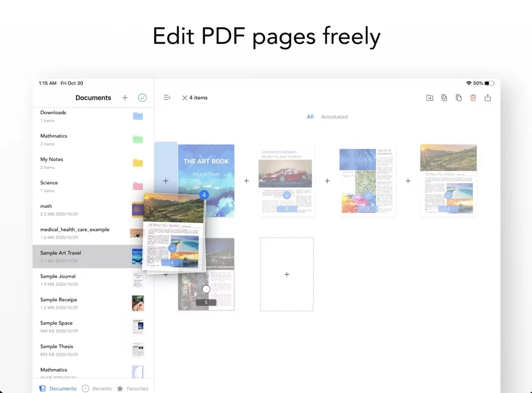
Task: Click the insert-page document icon with plus
Action: 444,98
